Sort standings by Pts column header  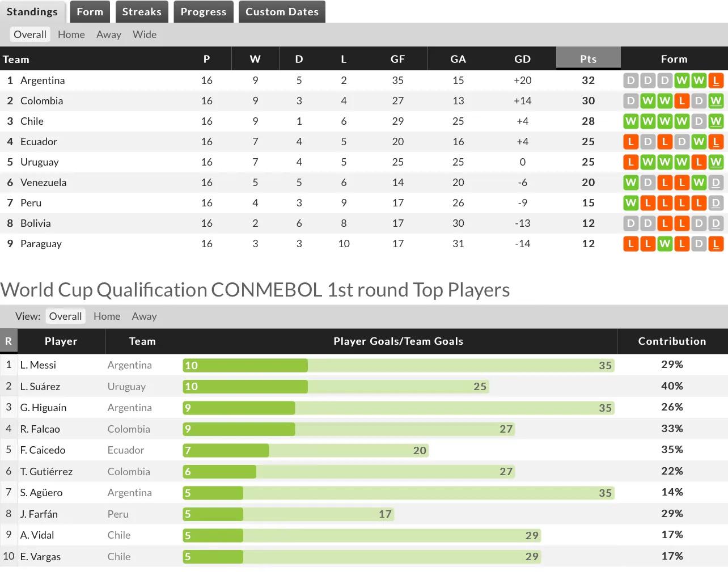(x=588, y=59)
